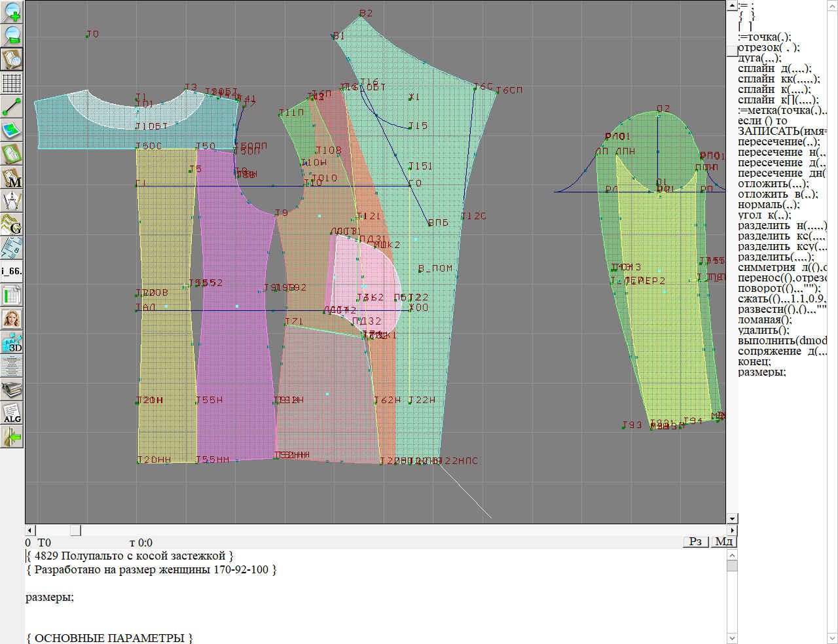Image resolution: width=838 pixels, height=644 pixels.
Task: Toggle the pattern preview magnifier icon
Action: tap(12, 59)
